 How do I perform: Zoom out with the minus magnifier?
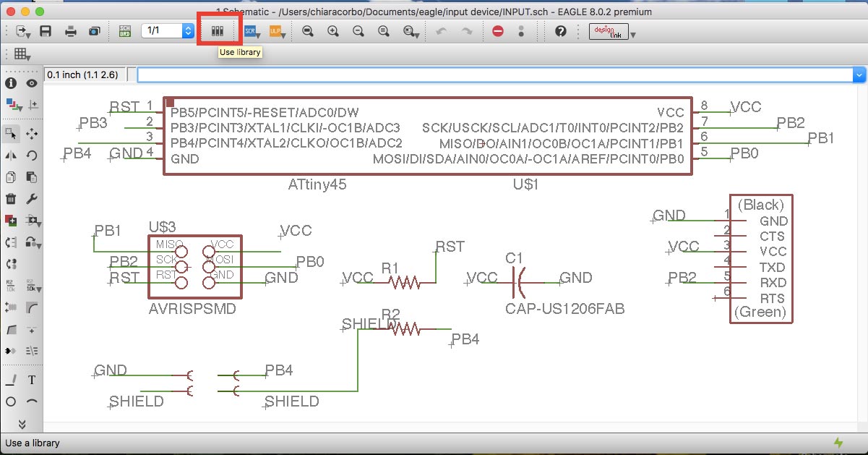(358, 31)
